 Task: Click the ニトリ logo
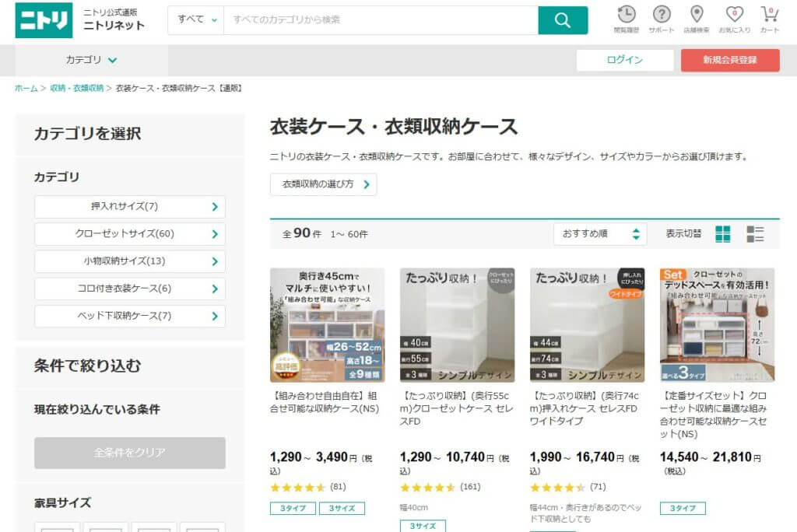click(44, 20)
